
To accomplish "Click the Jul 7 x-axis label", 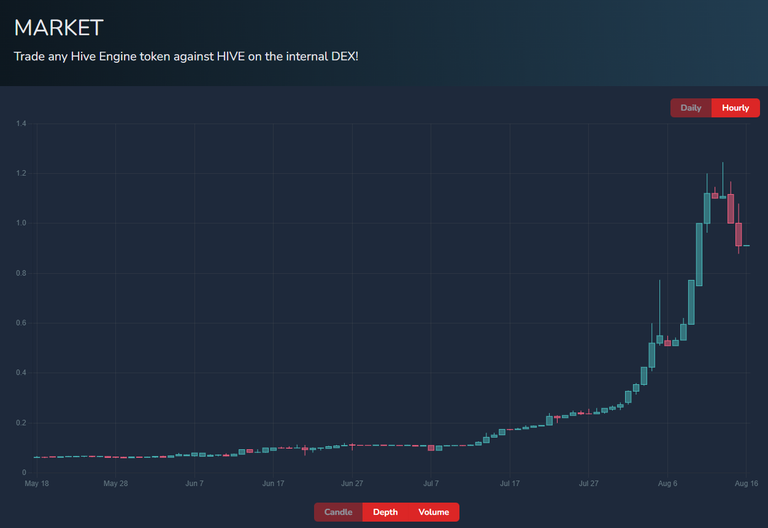I will tap(431, 483).
